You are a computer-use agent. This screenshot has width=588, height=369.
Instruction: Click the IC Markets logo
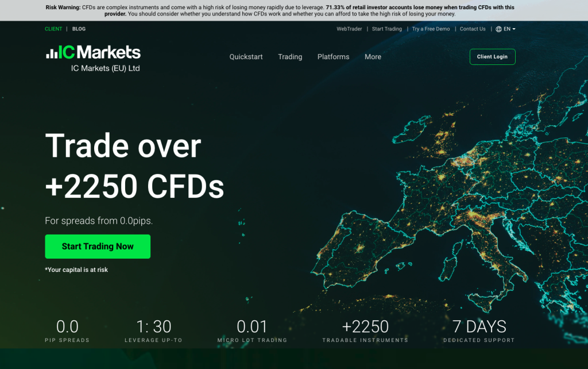(93, 53)
